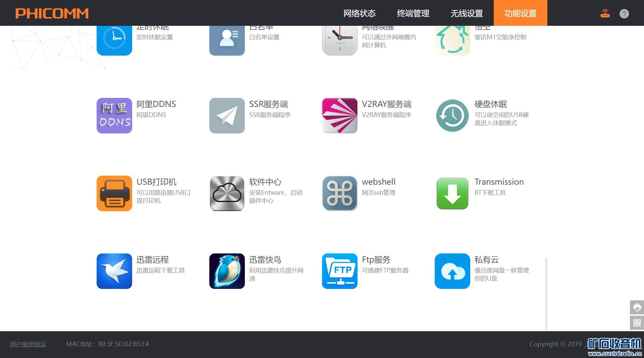Click the orange router status icon
This screenshot has height=358, width=644.
[605, 13]
